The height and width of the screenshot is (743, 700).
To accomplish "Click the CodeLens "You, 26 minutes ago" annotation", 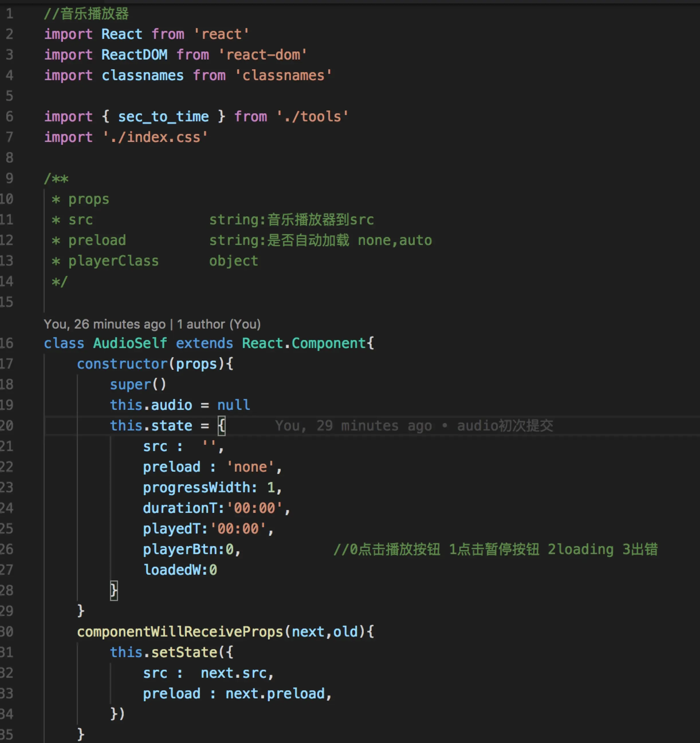I will tap(104, 324).
